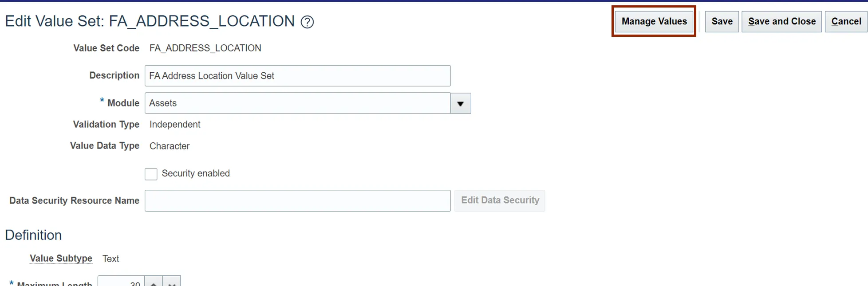Click the Maximum Length number field
This screenshot has height=286, width=868.
121,282
